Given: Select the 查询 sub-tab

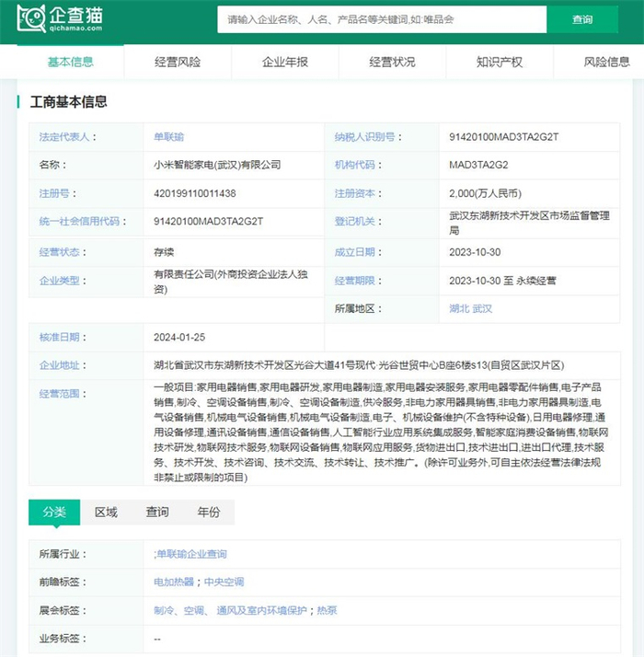Looking at the screenshot, I should [x=157, y=512].
